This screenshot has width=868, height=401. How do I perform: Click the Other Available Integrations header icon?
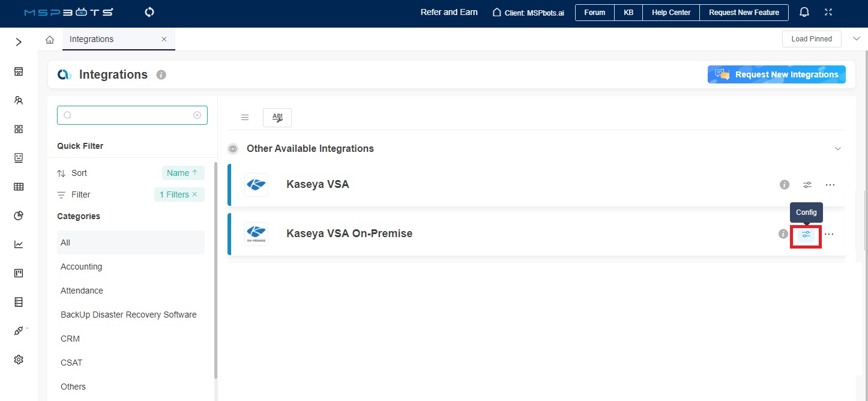click(233, 149)
